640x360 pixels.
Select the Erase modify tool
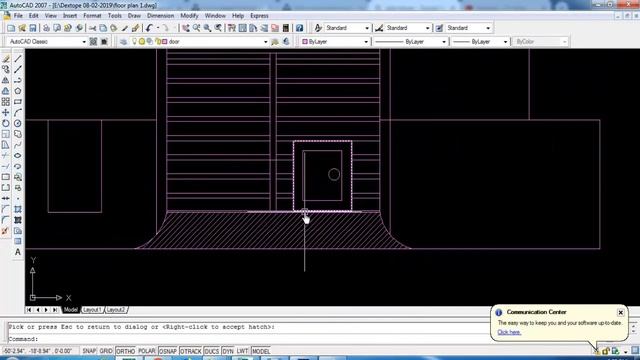coord(6,59)
